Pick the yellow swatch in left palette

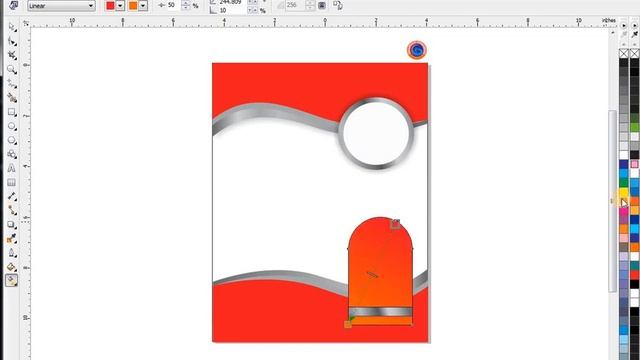(624, 192)
